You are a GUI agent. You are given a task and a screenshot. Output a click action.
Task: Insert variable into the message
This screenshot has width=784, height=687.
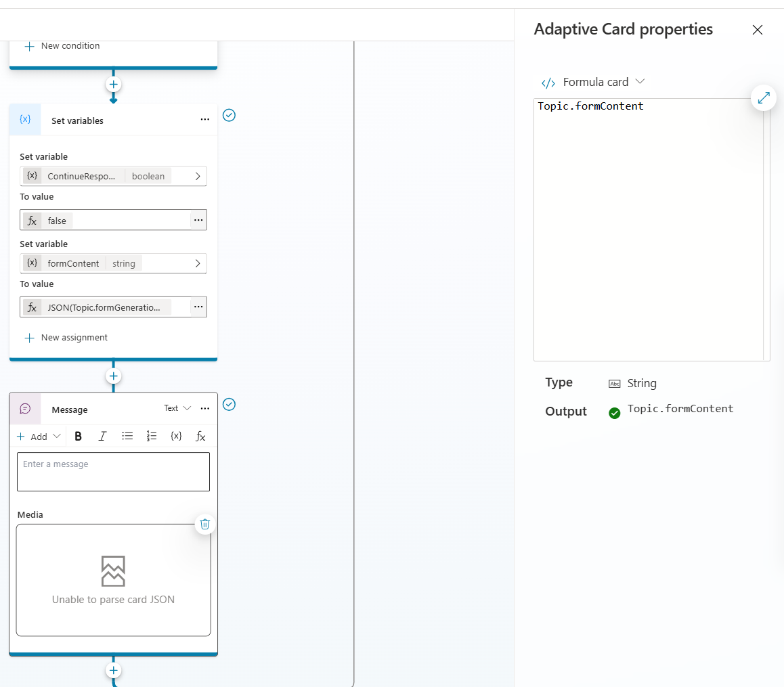176,437
